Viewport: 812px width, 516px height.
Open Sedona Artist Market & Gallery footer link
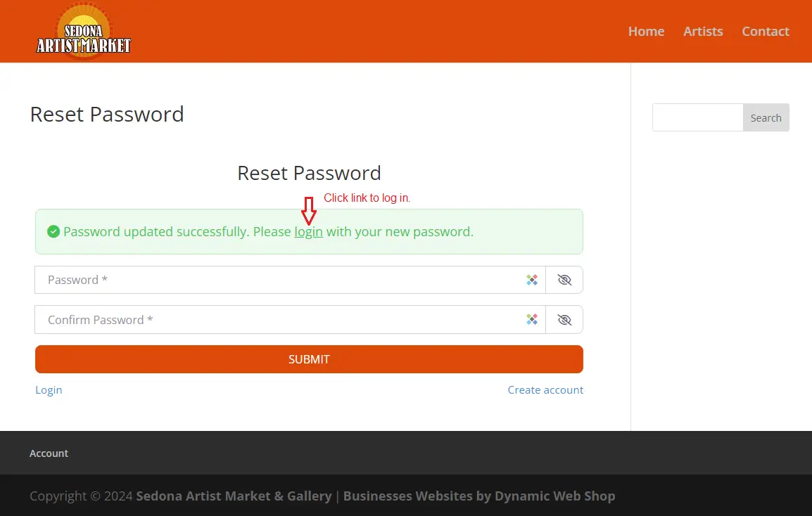pos(234,496)
